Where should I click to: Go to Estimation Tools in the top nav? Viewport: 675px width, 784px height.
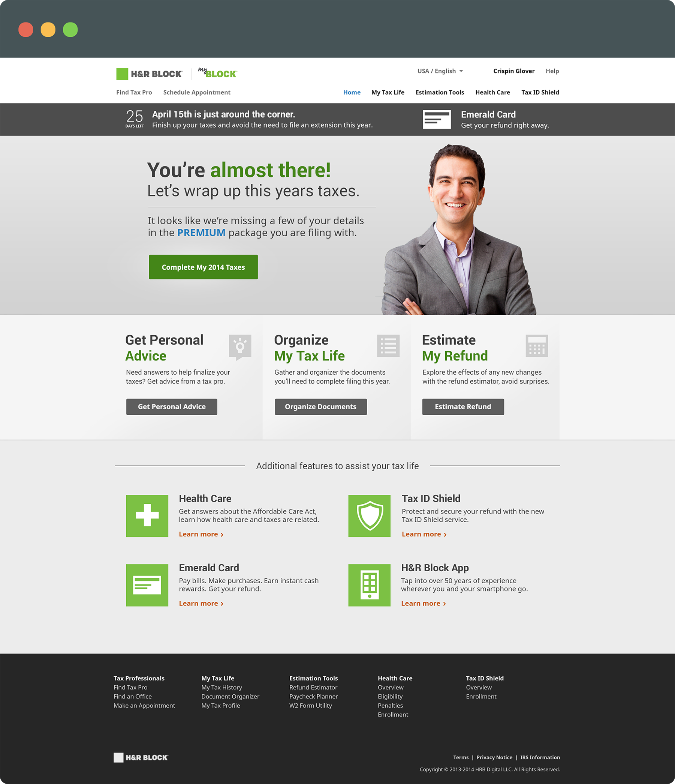click(x=439, y=92)
